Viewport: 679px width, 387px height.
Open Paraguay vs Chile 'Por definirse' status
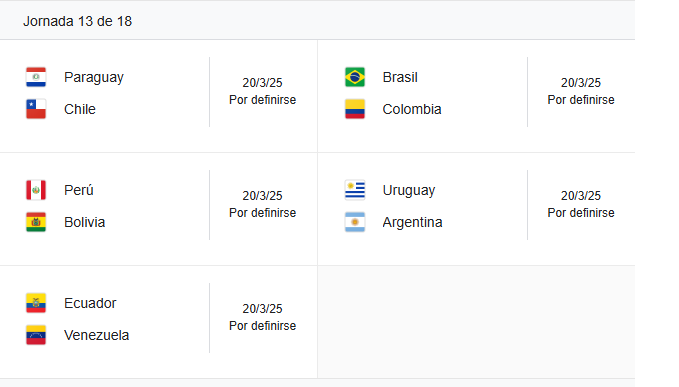pos(262,100)
